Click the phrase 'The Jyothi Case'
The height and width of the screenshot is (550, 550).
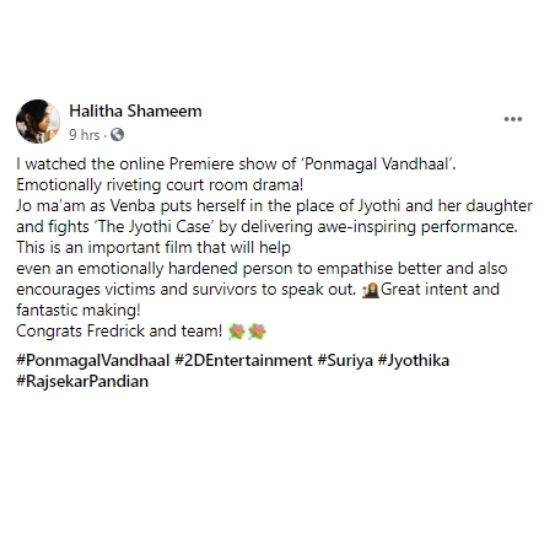(155, 227)
